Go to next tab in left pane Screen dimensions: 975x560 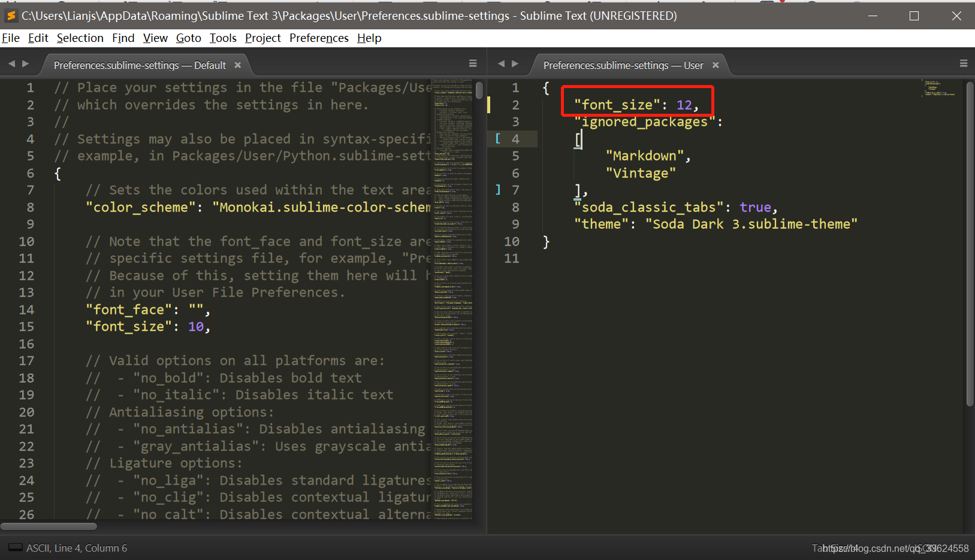[x=25, y=63]
